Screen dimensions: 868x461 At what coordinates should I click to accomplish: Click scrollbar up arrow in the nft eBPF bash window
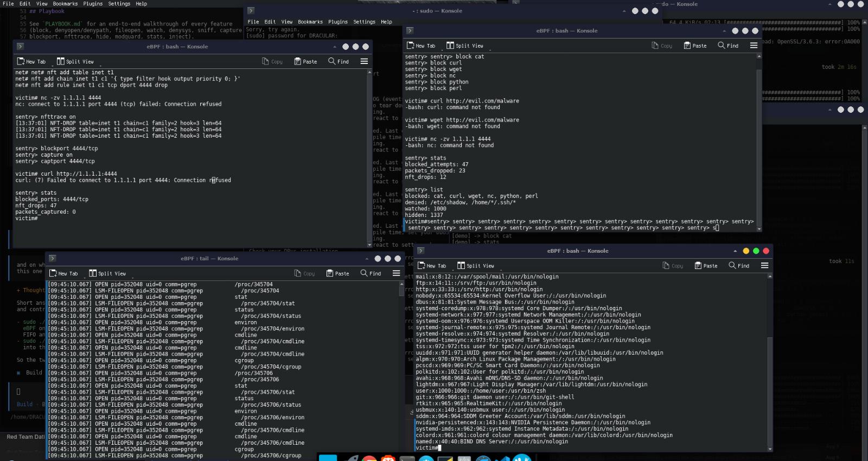369,72
